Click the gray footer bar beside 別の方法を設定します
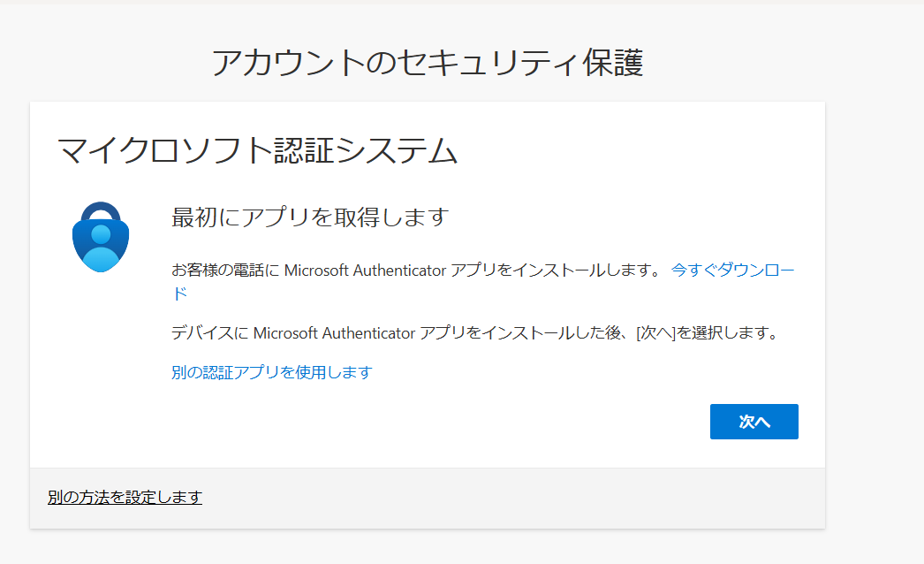The height and width of the screenshot is (564, 924). tap(530, 498)
